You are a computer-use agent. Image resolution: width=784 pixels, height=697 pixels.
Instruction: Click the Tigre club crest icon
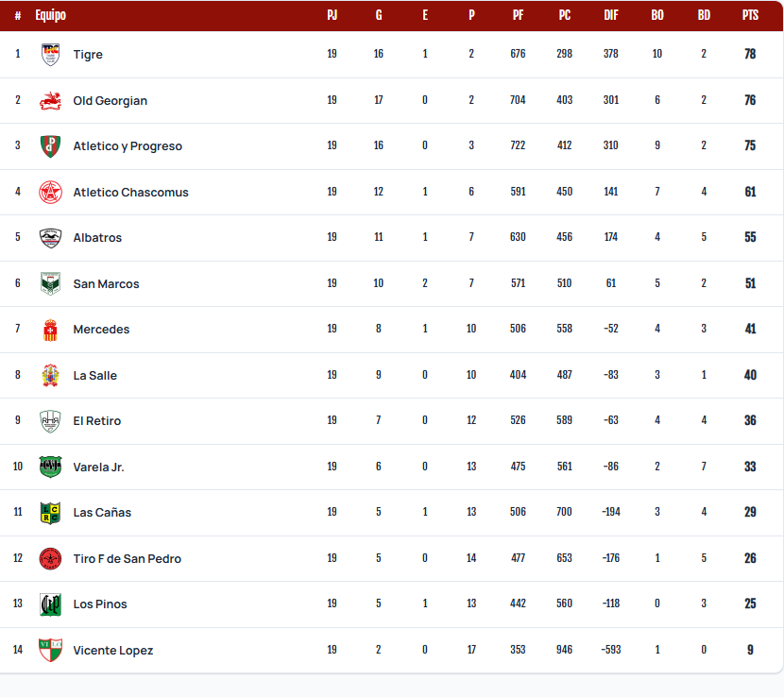(x=50, y=55)
